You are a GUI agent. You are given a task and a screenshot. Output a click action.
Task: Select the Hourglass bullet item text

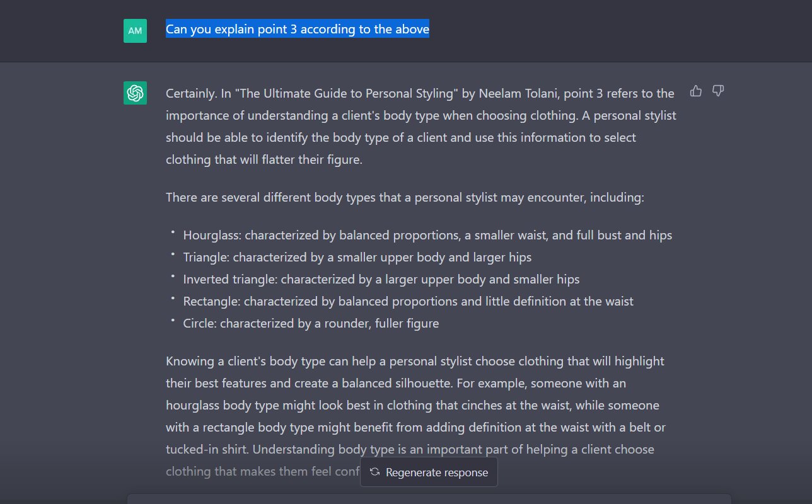pos(427,235)
